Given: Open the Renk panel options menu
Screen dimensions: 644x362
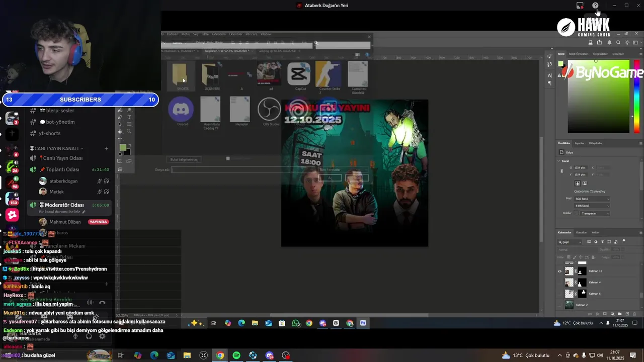Looking at the screenshot, I should pos(641,54).
